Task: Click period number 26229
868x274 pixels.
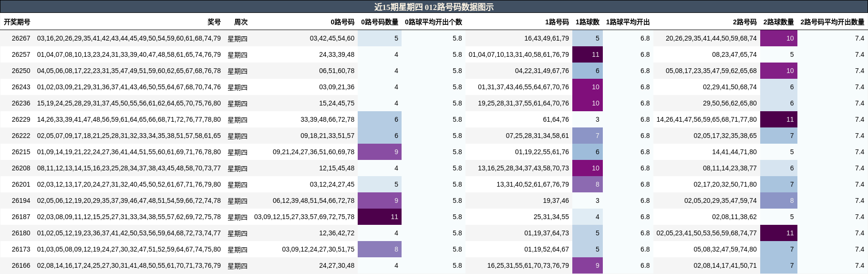Action: pos(21,119)
